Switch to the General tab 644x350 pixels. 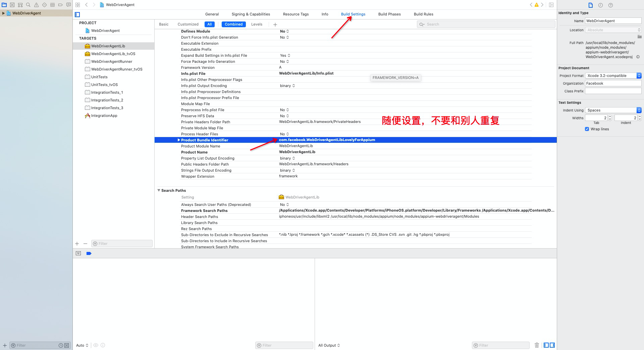pyautogui.click(x=212, y=14)
